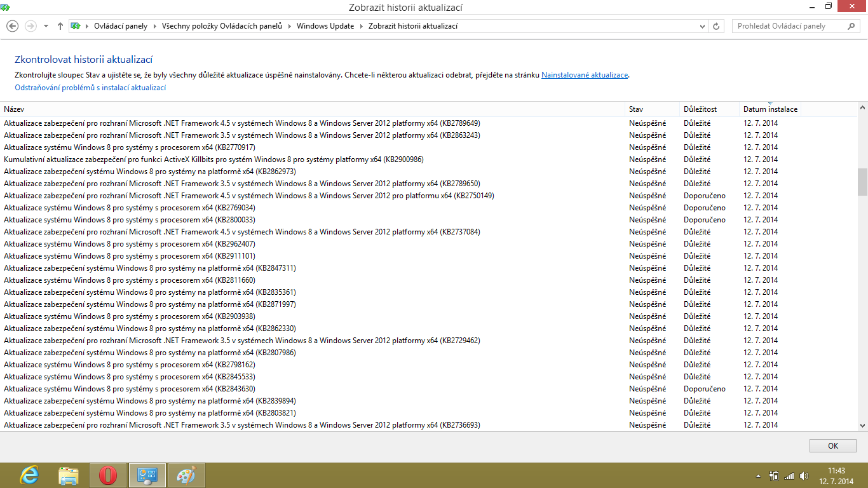The image size is (868, 488).
Task: Launch Internet Explorer from the taskbar
Action: 29,475
